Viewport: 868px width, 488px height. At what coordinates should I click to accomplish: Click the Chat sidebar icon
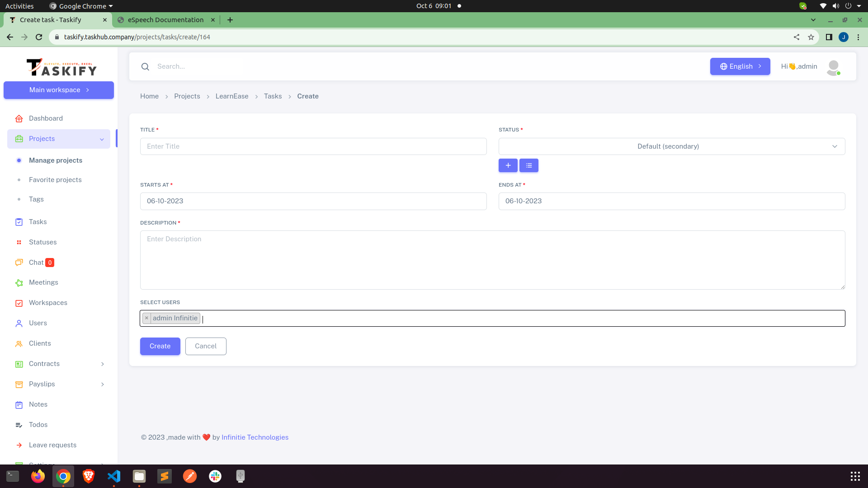tap(19, 263)
